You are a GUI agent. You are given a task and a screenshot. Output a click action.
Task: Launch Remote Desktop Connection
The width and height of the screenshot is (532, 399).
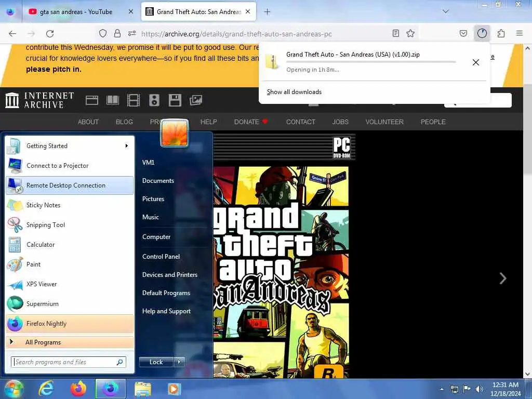pos(70,185)
